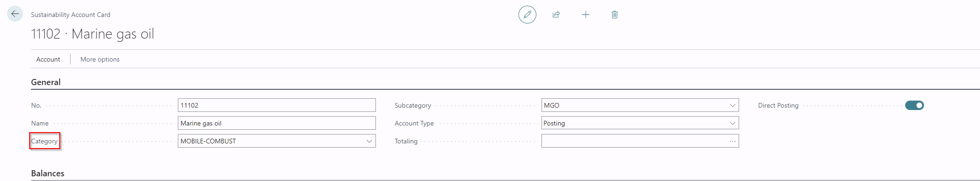Select the Name field Marine gas oil
Screen dimensions: 980x181
click(x=277, y=123)
